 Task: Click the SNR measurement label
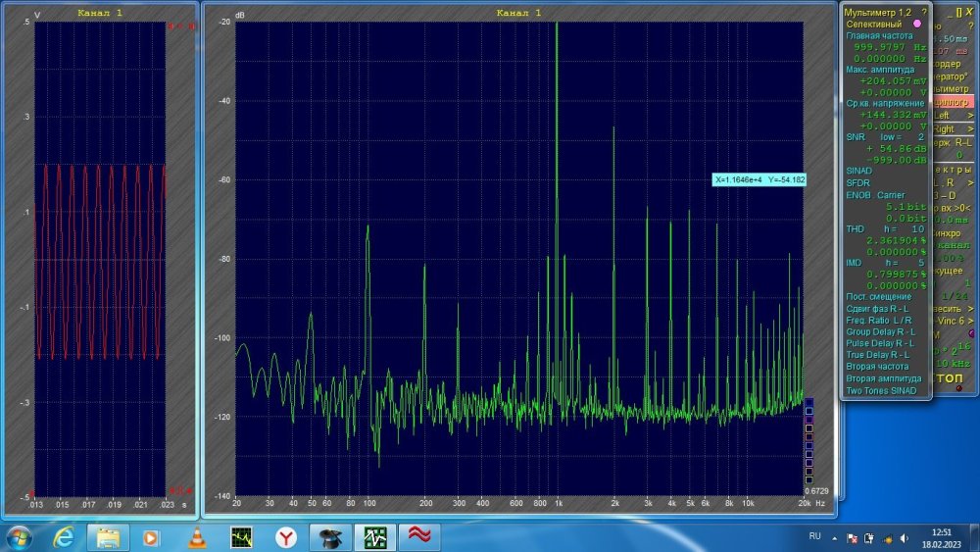point(855,137)
